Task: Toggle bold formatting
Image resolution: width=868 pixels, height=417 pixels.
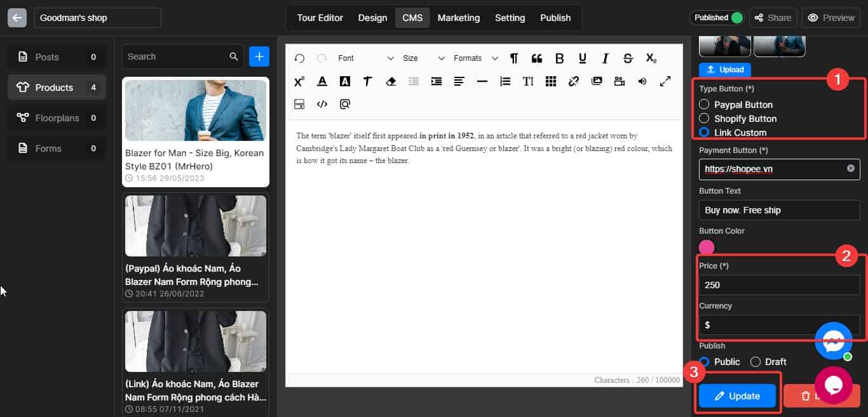Action: [560, 58]
